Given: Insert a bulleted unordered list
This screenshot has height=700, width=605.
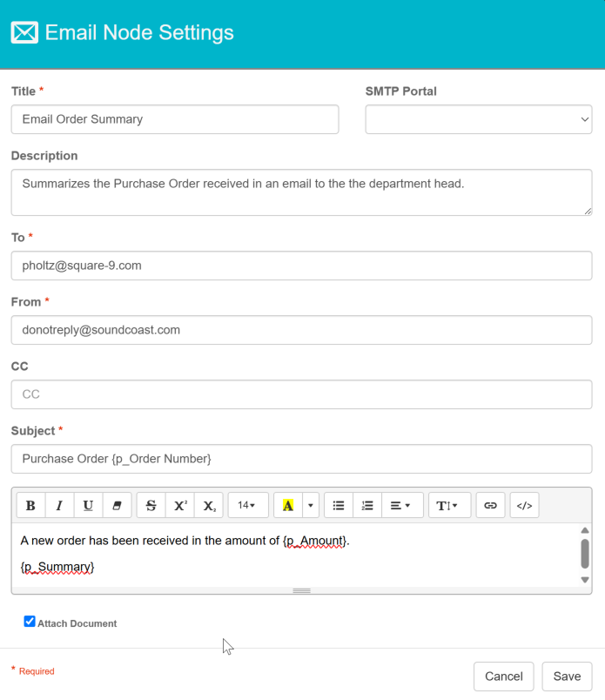Looking at the screenshot, I should click(x=339, y=506).
